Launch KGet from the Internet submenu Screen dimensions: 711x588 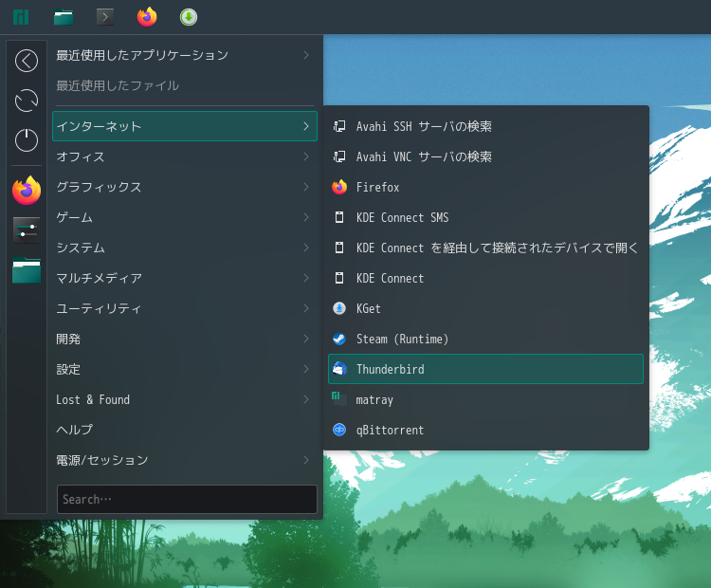[485, 308]
